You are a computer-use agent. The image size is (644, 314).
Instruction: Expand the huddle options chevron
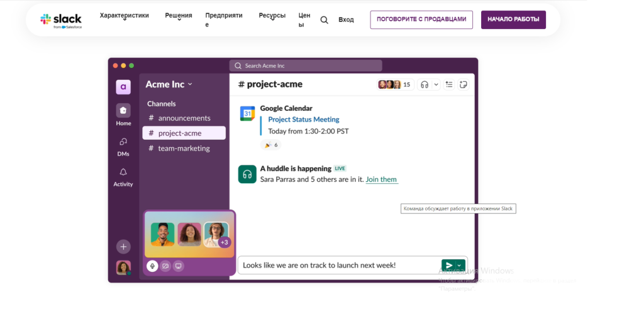(436, 85)
